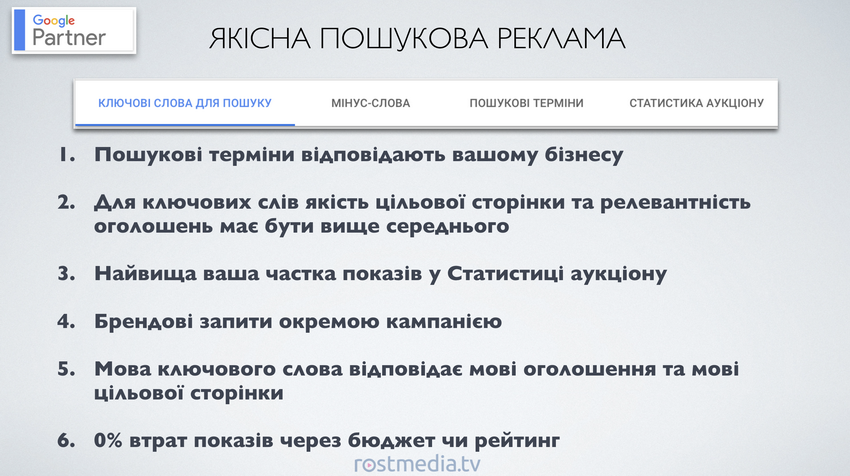Click list number 5 marker
This screenshot has height=476, width=850.
66,369
